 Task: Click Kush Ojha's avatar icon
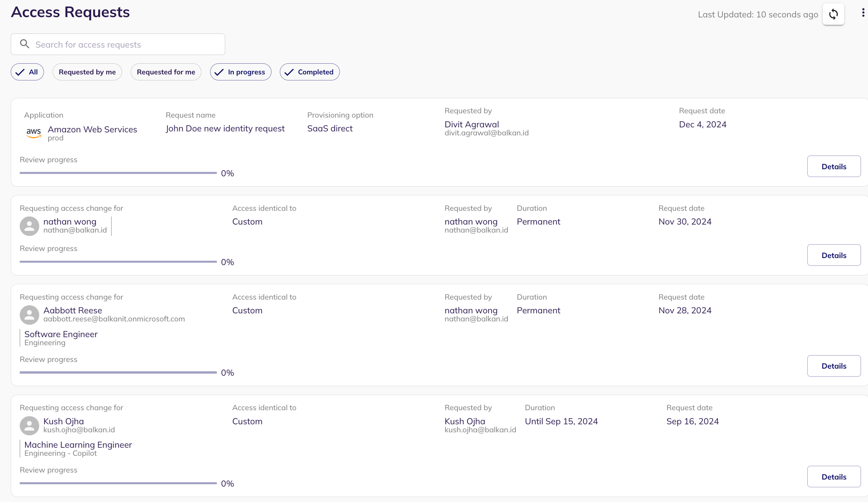(29, 425)
